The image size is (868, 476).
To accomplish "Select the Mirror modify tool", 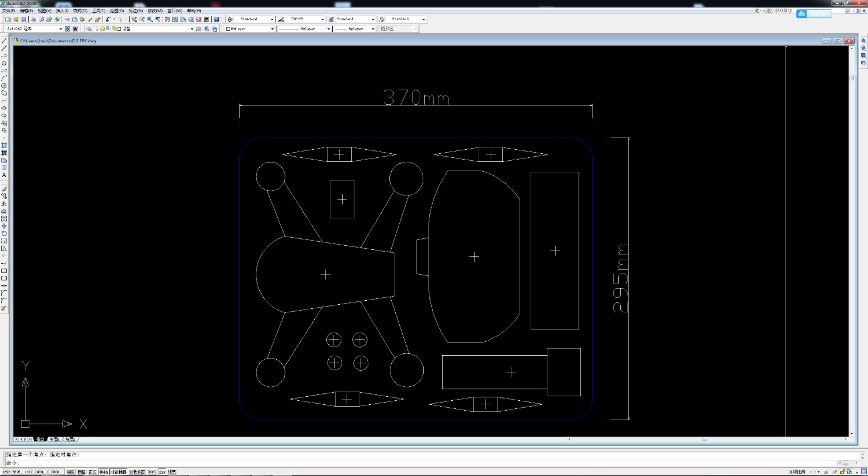I will point(4,204).
